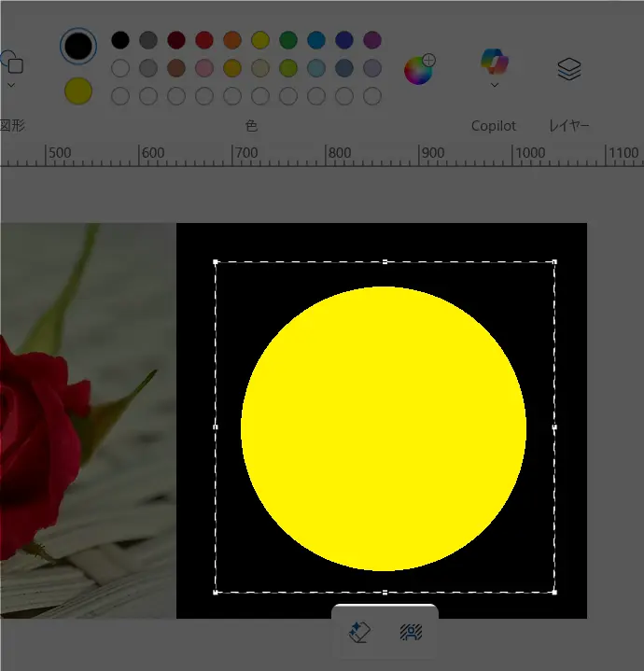This screenshot has height=671, width=644.
Task: Pick orange in the top palette row
Action: pyautogui.click(x=232, y=40)
